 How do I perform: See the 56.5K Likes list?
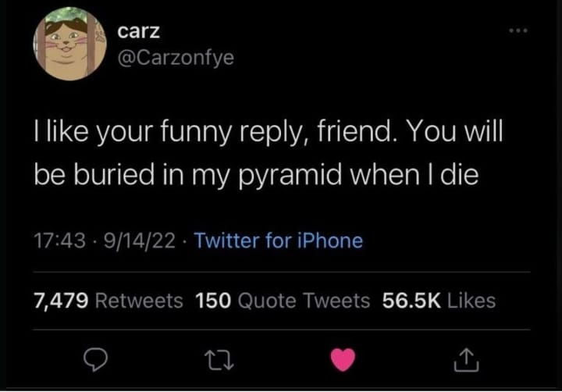click(x=439, y=301)
